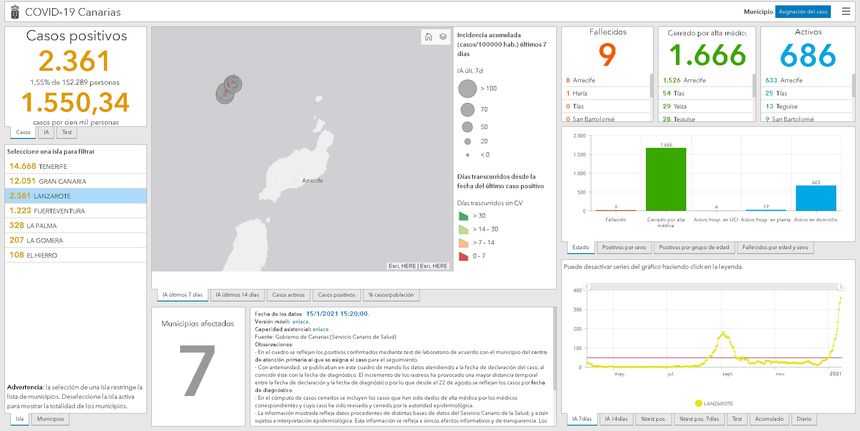This screenshot has height=431, width=860.
Task: Select TENERIFE in the island filter list
Action: pos(42,166)
